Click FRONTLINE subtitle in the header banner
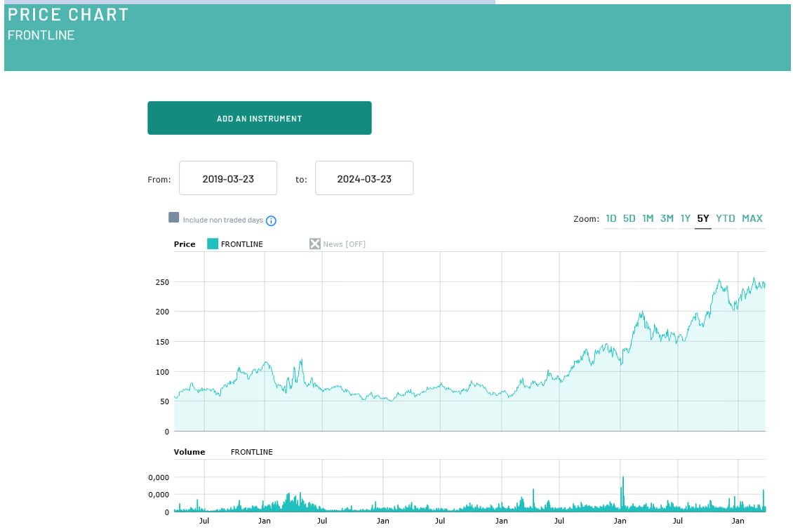Viewport: 793px width, 532px height. coord(41,35)
